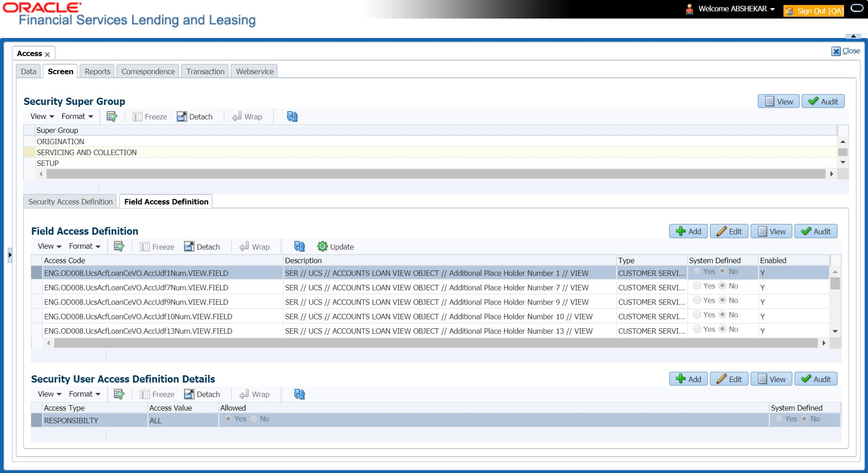Viewport: 868px width, 473px height.
Task: Click Wrap in Security Super Group toolbar
Action: (x=247, y=117)
